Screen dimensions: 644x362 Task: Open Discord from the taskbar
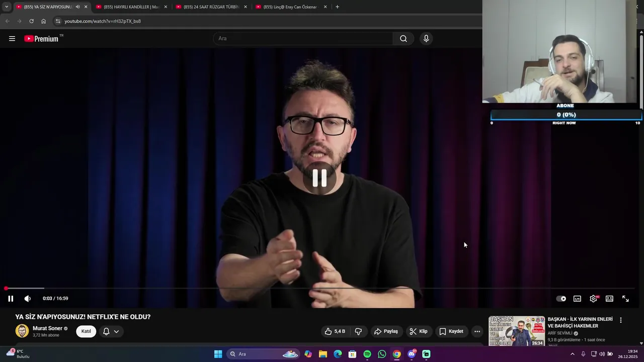point(412,354)
